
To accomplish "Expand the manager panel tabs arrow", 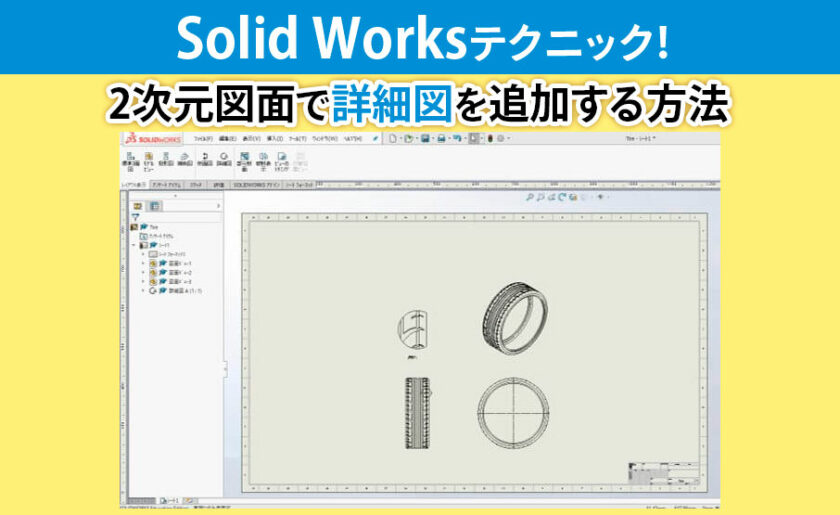I will (x=218, y=206).
